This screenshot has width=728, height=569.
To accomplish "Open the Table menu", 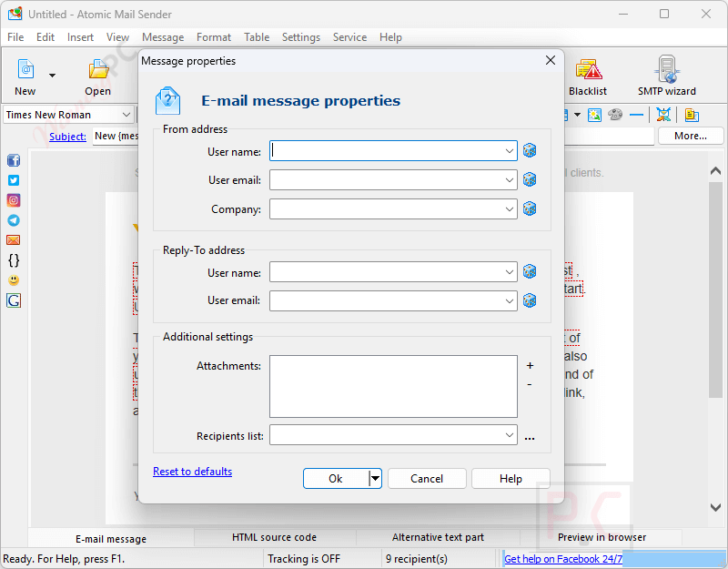I will click(257, 37).
